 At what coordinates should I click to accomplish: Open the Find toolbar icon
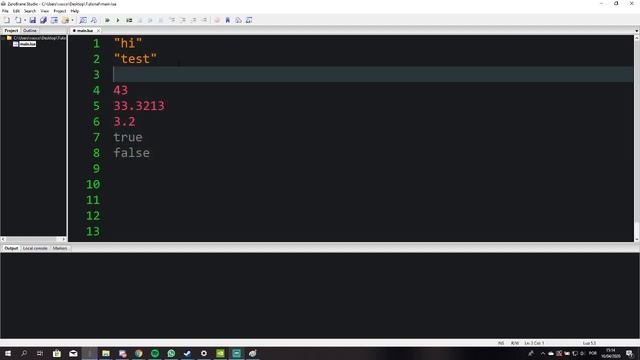pos(83,20)
